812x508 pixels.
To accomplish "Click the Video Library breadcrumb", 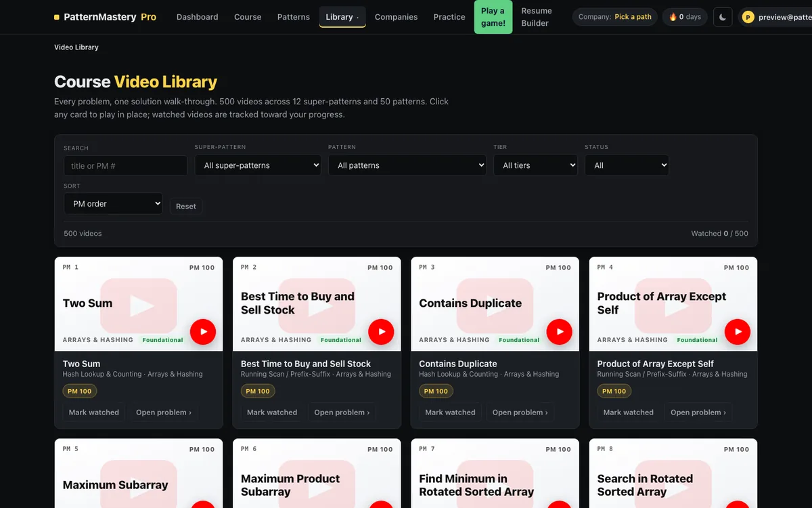I will (x=76, y=47).
